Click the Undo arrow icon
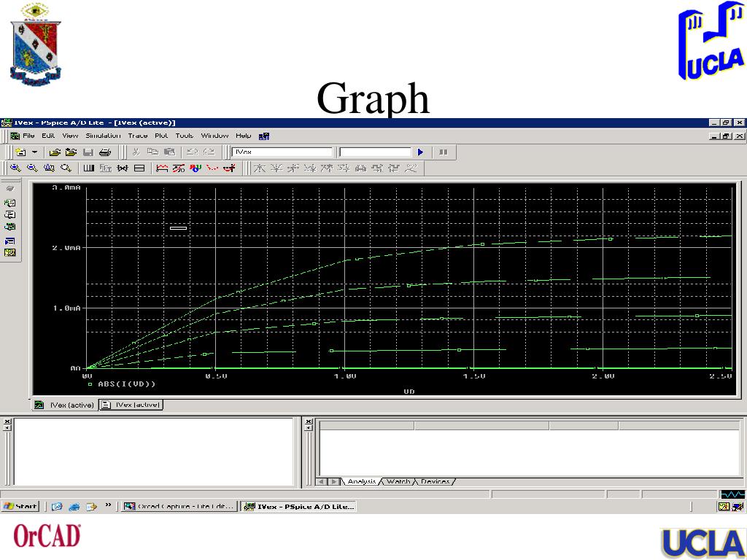The width and height of the screenshot is (747, 560). point(193,152)
